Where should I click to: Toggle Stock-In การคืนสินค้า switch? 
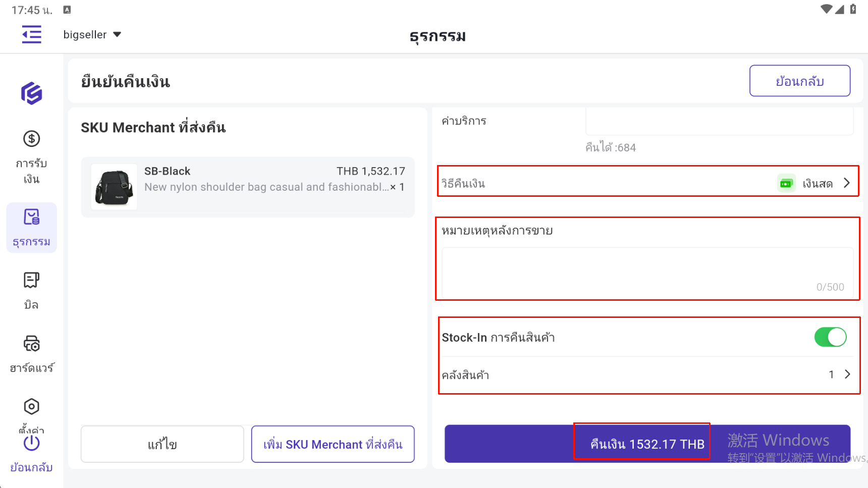[830, 337]
